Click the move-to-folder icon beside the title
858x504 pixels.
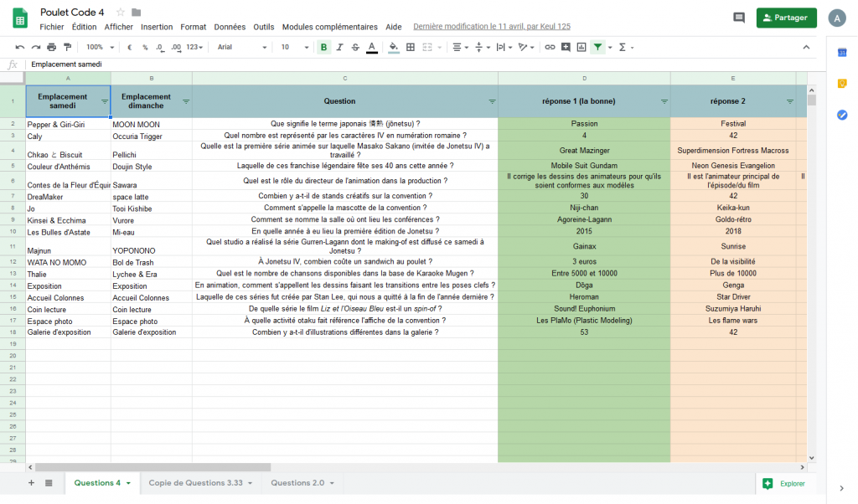(x=137, y=12)
